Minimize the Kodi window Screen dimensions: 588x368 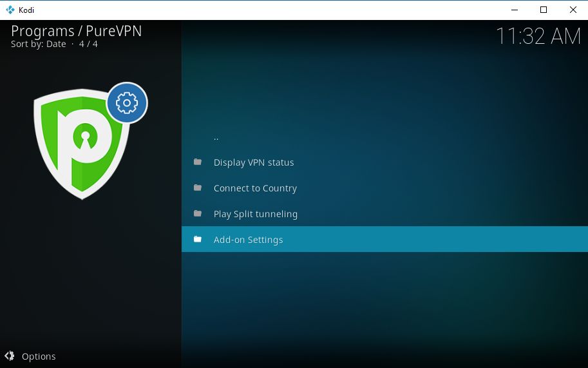pyautogui.click(x=515, y=10)
